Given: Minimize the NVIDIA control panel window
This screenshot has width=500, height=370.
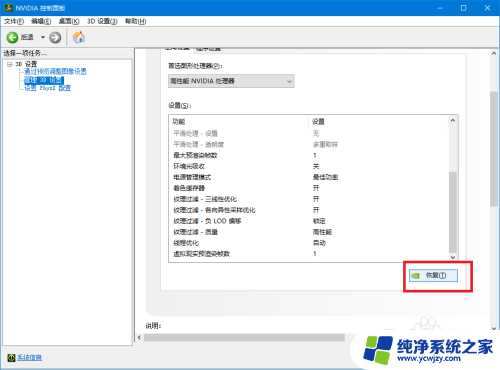Looking at the screenshot, I should tap(440, 8).
